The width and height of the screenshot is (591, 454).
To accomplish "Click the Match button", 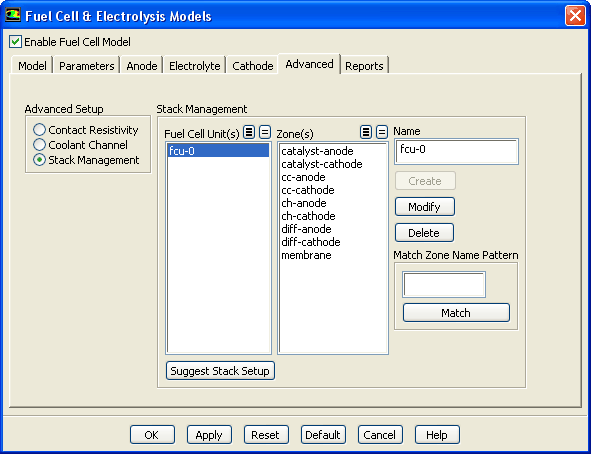I will click(x=456, y=313).
